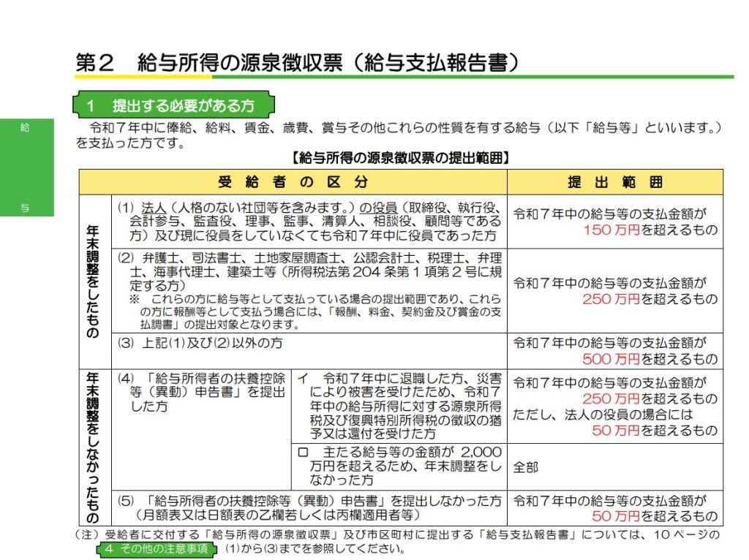Click the red '500万円' amount
Viewport: 749px width, 560px height.
611,358
